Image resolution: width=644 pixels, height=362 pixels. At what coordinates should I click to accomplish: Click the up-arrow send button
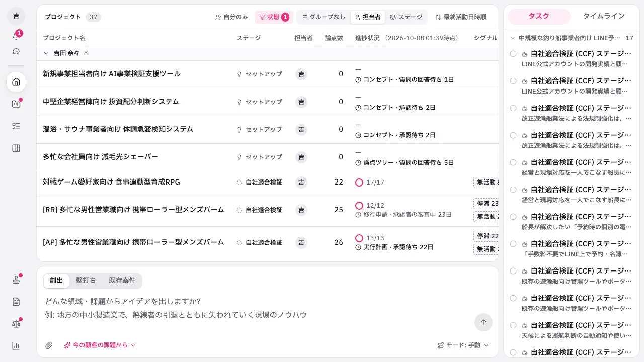[x=484, y=322]
